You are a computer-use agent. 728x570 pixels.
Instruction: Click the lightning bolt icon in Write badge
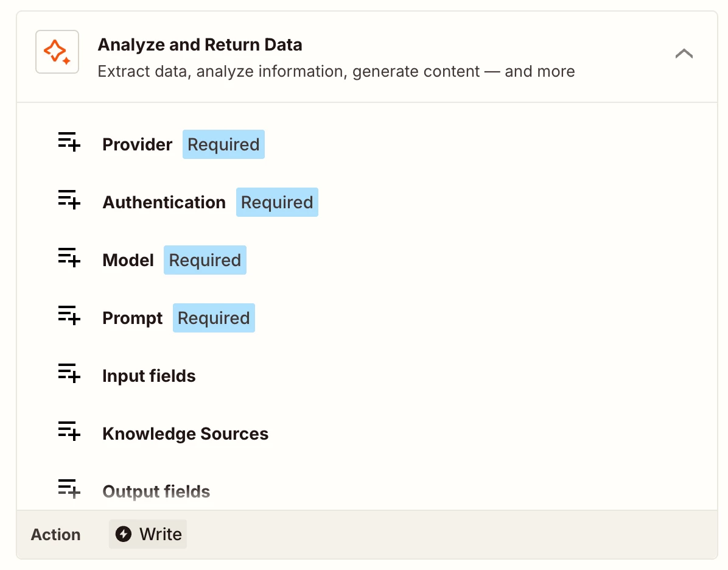coord(124,534)
